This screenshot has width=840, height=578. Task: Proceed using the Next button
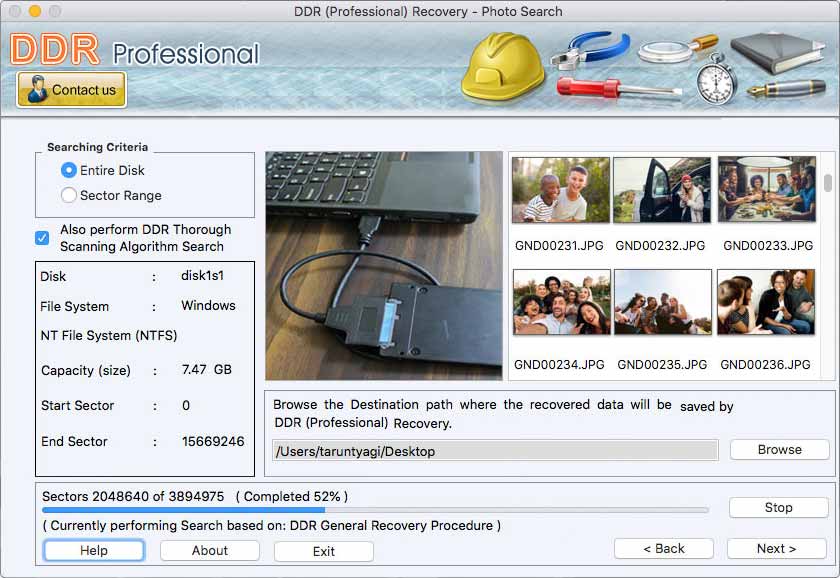click(x=775, y=548)
